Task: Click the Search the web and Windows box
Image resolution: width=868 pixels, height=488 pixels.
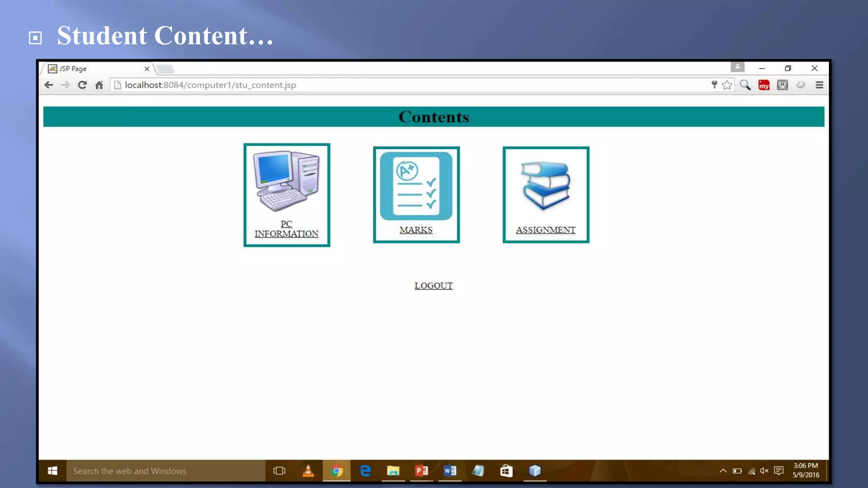Action: coord(166,471)
